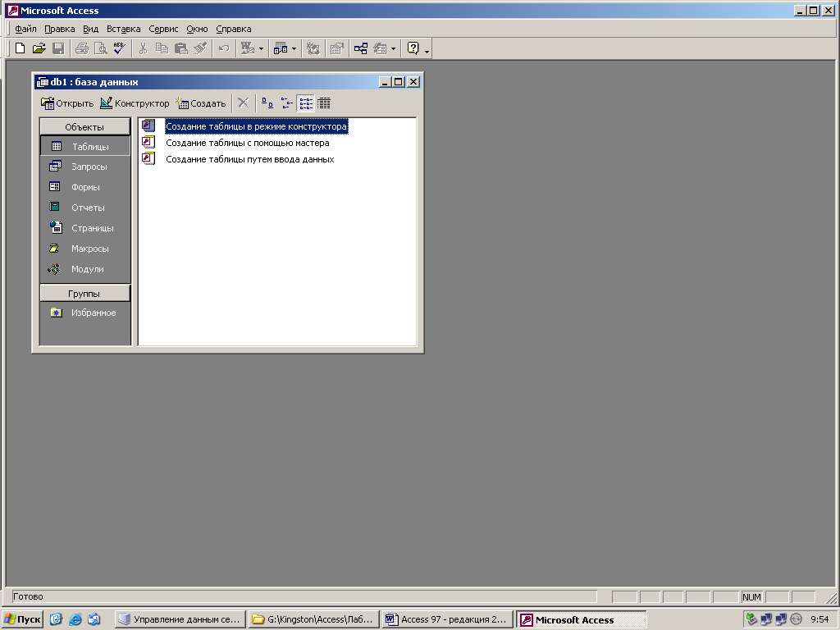
Task: Click the Delete X icon in db1 toolbar
Action: pos(243,103)
